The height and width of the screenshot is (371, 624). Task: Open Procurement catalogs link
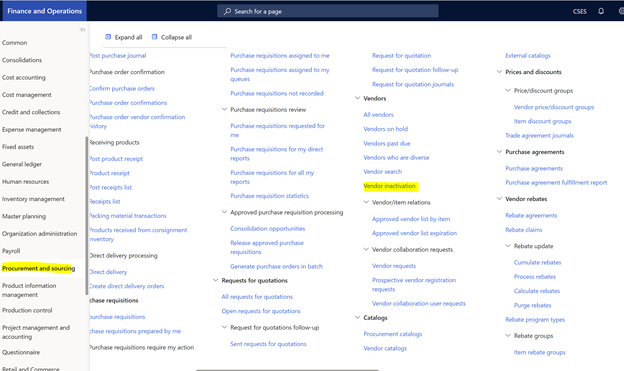click(393, 334)
